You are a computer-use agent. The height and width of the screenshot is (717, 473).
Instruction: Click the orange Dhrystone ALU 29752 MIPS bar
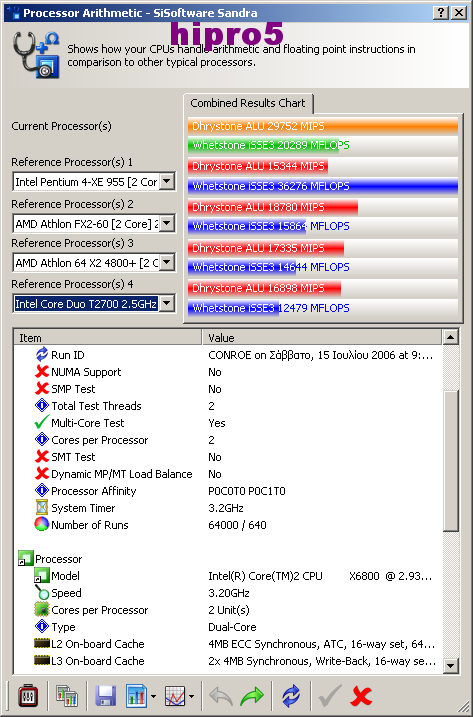point(322,126)
